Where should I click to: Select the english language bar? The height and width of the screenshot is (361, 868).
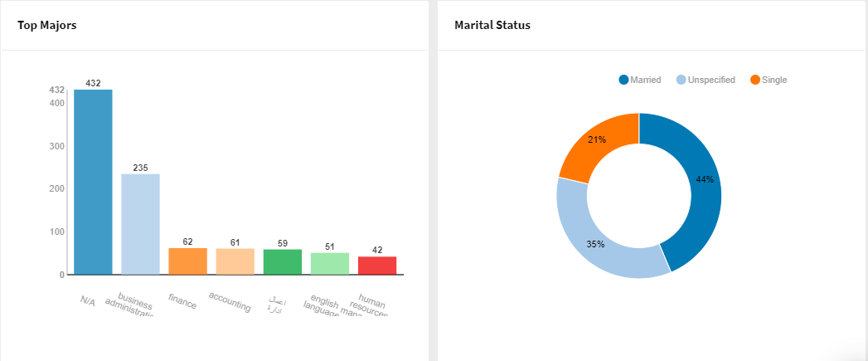[329, 264]
